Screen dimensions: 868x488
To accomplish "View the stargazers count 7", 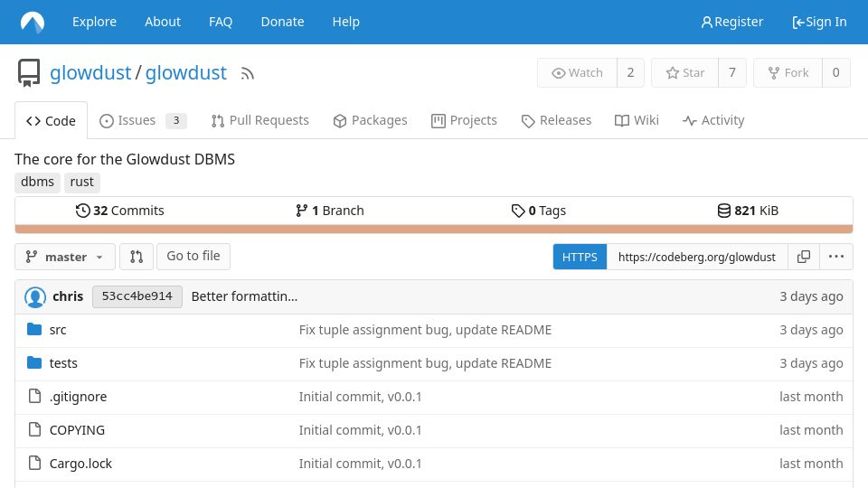I will pyautogui.click(x=732, y=73).
